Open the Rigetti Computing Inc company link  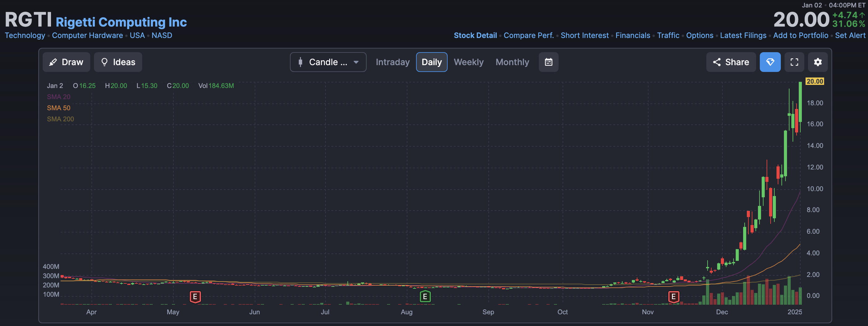[x=121, y=22]
